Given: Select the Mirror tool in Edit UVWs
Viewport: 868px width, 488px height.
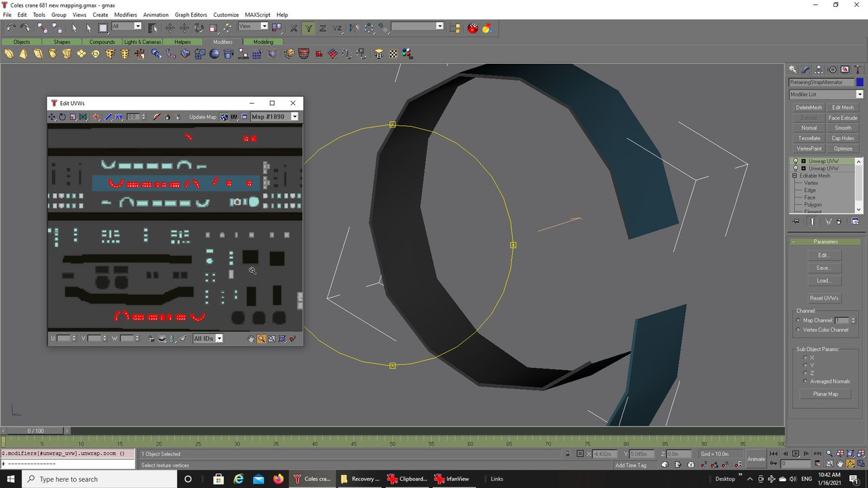Looking at the screenshot, I should click(83, 117).
